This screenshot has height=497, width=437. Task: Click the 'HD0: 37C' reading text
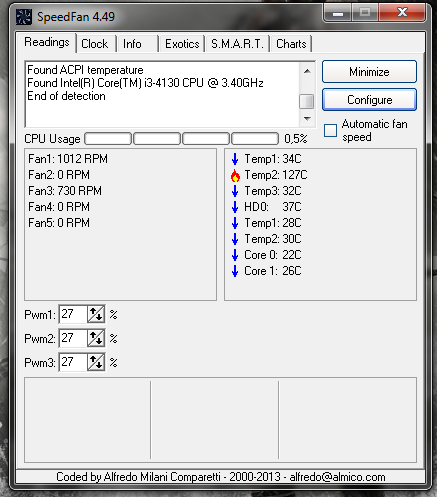click(x=273, y=207)
